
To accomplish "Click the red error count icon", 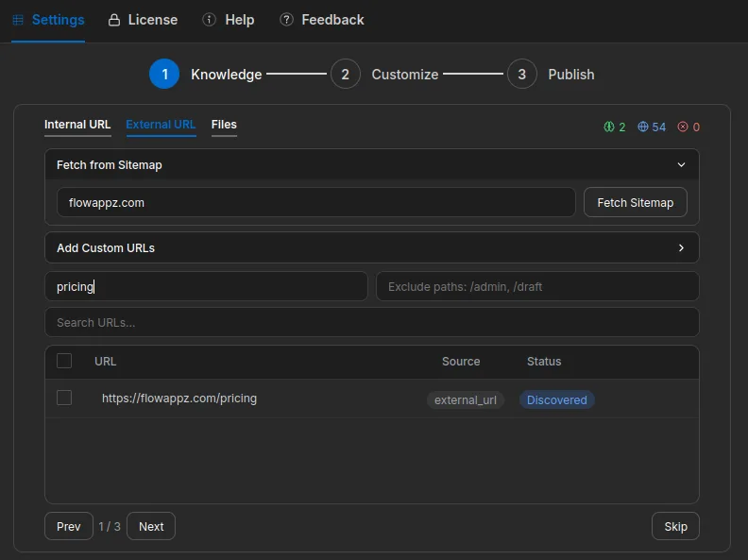I will click(x=683, y=127).
